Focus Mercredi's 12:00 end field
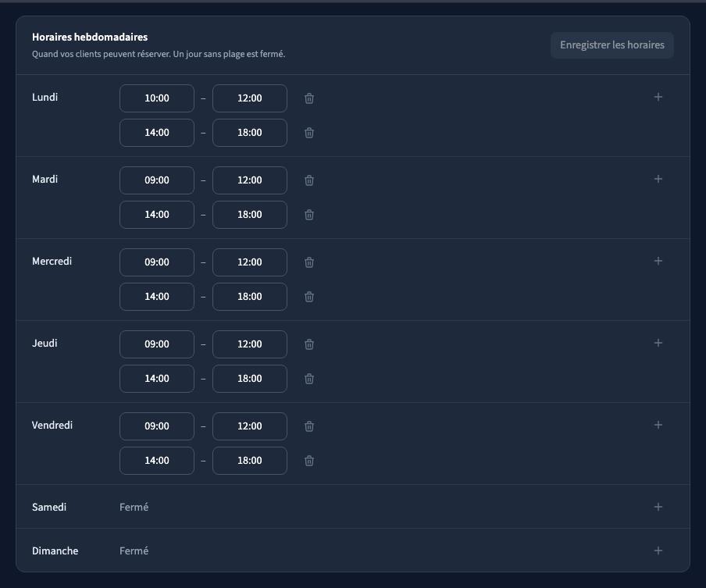This screenshot has height=588, width=706. tap(249, 262)
